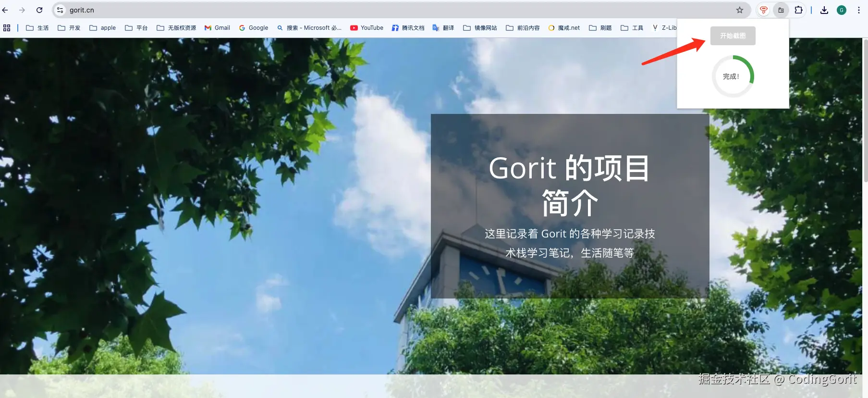
Task: Open the 翻译 bookmark
Action: click(443, 28)
